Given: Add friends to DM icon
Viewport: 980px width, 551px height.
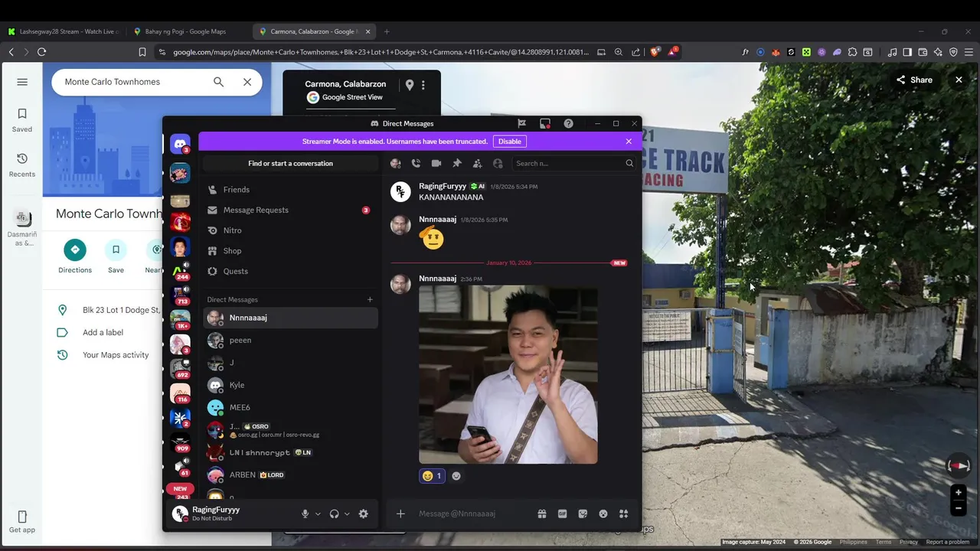Looking at the screenshot, I should point(477,163).
